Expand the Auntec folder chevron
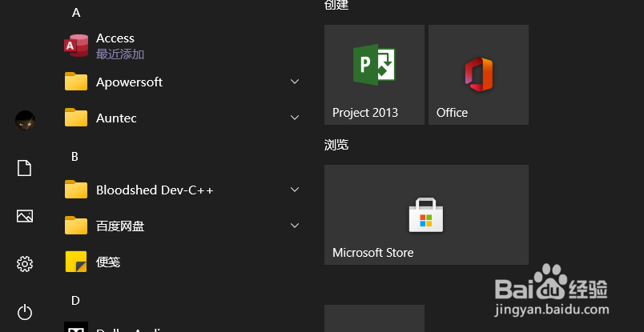 [x=295, y=118]
